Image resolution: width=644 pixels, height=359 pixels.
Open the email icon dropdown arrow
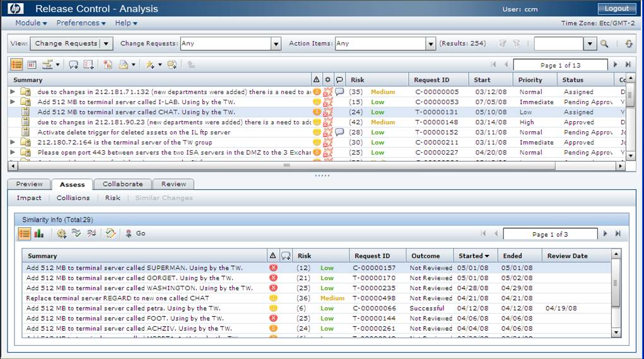point(134,65)
